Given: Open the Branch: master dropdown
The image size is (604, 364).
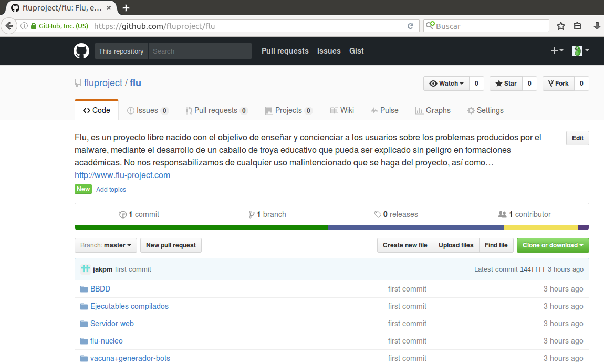Looking at the screenshot, I should 105,245.
